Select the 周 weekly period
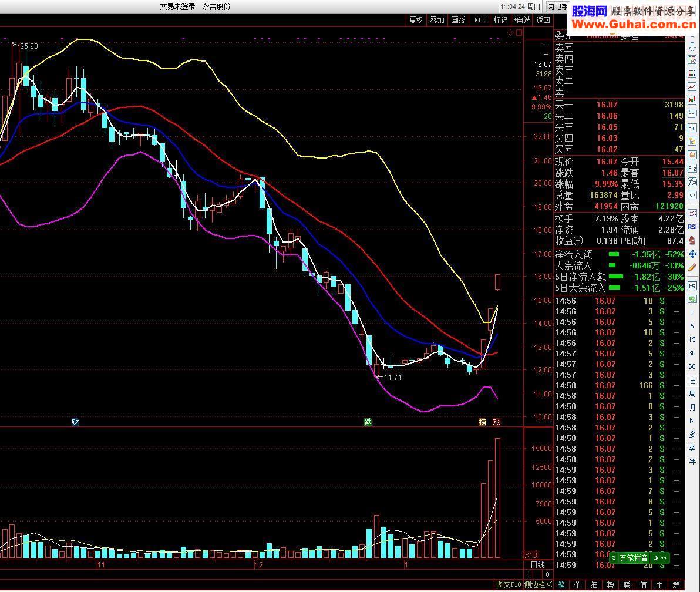The width and height of the screenshot is (700, 592). point(692,393)
